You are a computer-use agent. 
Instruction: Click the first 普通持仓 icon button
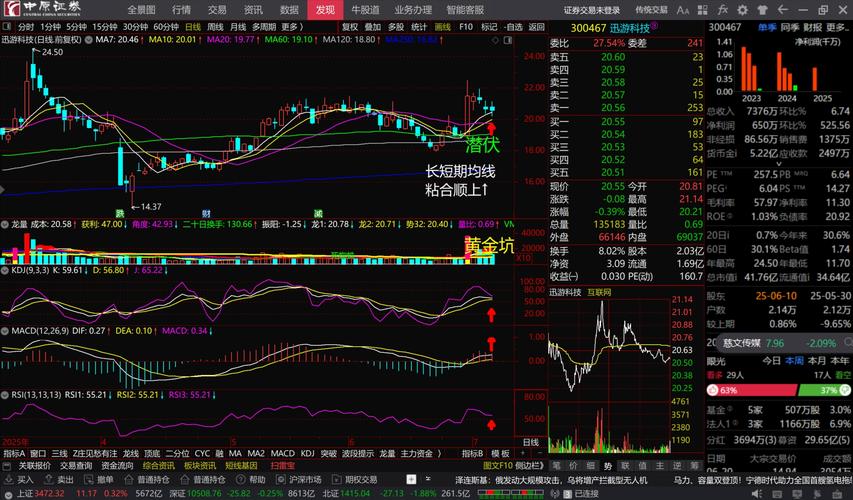[x=146, y=479]
